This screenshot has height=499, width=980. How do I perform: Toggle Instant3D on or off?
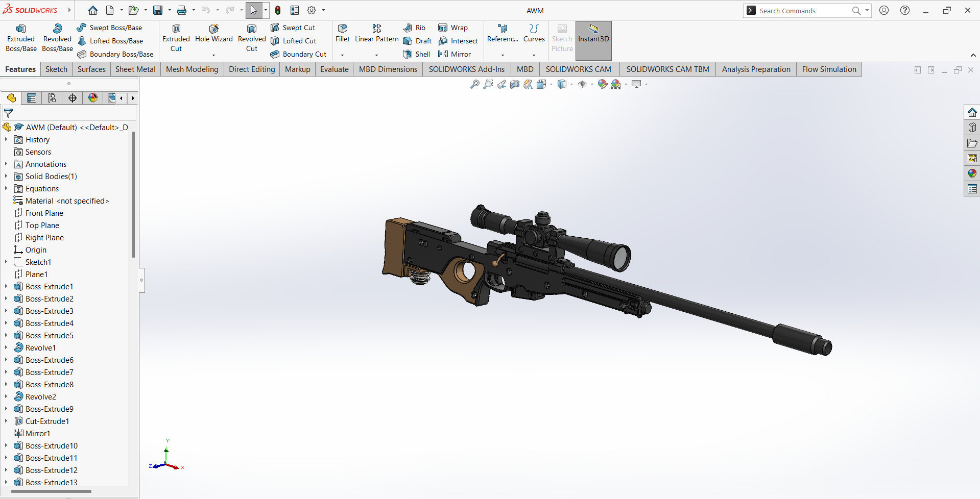tap(593, 40)
